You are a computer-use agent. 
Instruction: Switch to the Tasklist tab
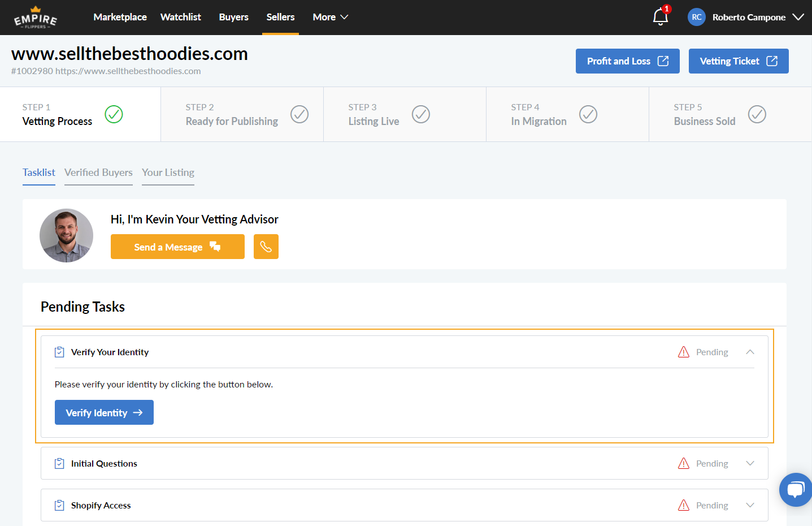coord(39,173)
